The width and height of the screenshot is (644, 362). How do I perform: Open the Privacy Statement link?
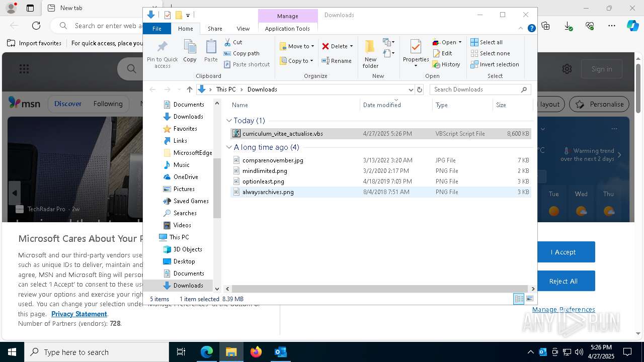tap(79, 314)
